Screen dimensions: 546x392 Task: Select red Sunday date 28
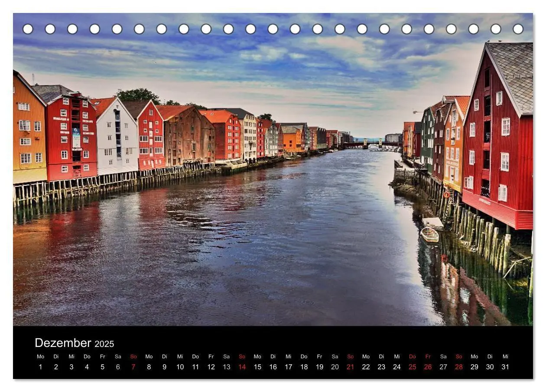pyautogui.click(x=459, y=367)
